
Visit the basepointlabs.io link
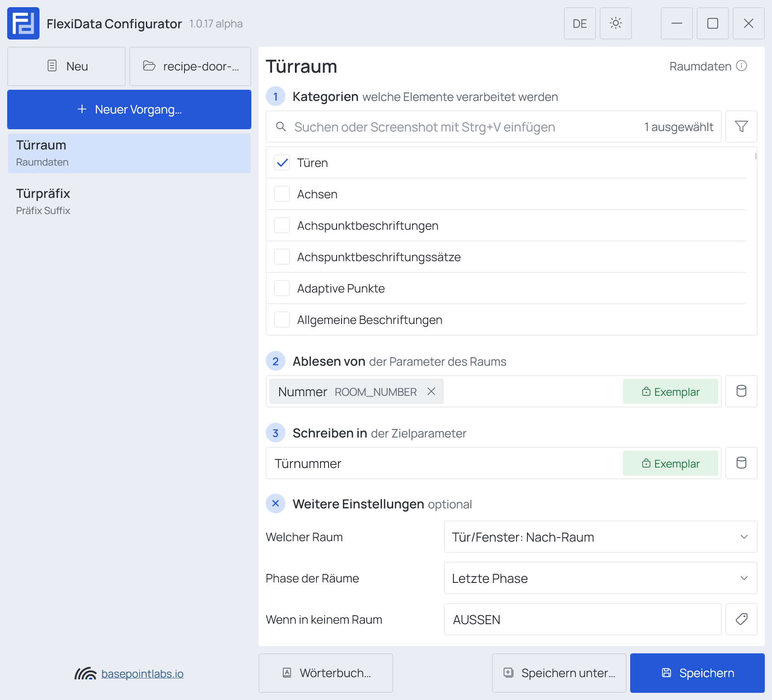tap(142, 674)
